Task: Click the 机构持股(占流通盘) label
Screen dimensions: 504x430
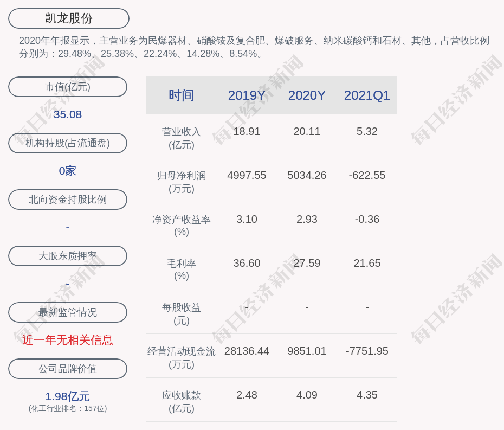Action: 67,143
